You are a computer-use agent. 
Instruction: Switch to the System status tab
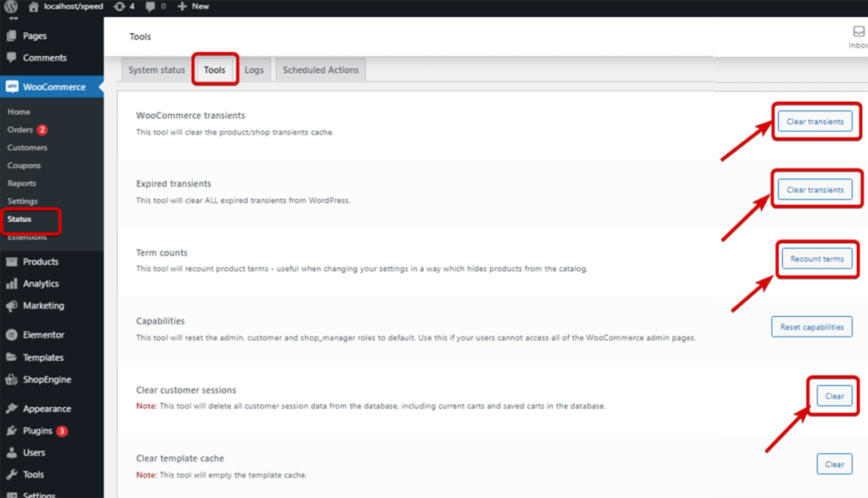click(x=156, y=71)
